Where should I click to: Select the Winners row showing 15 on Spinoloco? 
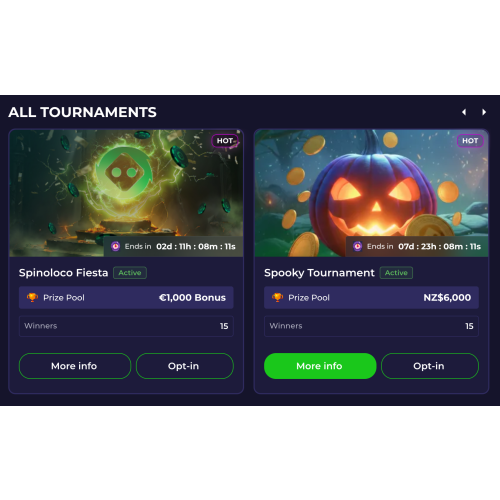(x=126, y=326)
